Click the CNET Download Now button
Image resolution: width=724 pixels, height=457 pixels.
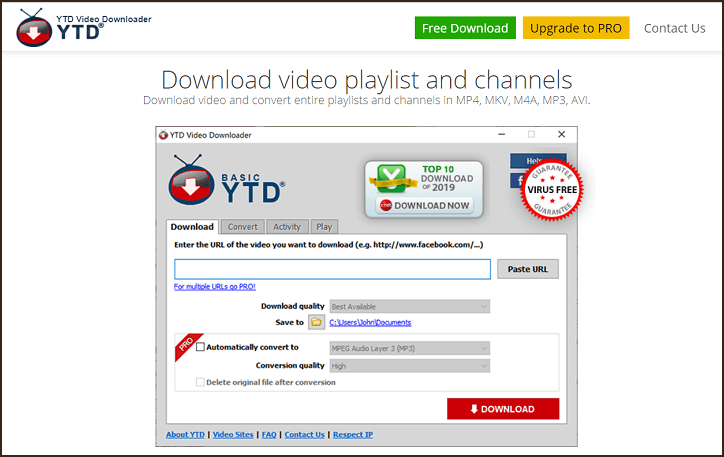tap(424, 205)
